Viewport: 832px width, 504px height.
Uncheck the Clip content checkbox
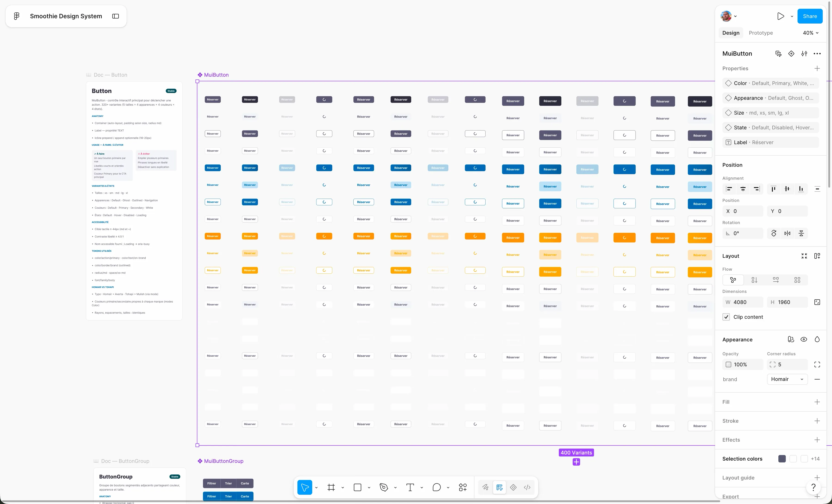(x=726, y=317)
